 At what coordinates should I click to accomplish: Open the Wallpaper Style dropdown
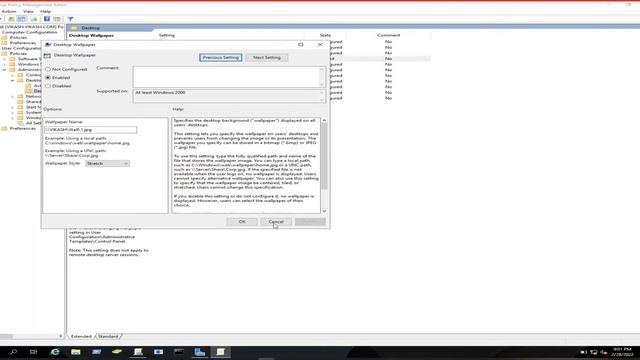tap(107, 163)
